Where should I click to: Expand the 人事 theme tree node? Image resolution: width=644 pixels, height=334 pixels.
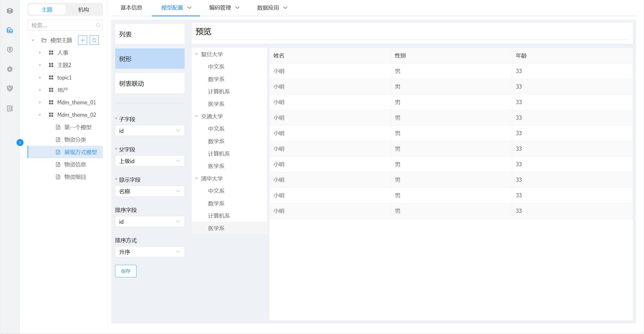click(x=40, y=53)
